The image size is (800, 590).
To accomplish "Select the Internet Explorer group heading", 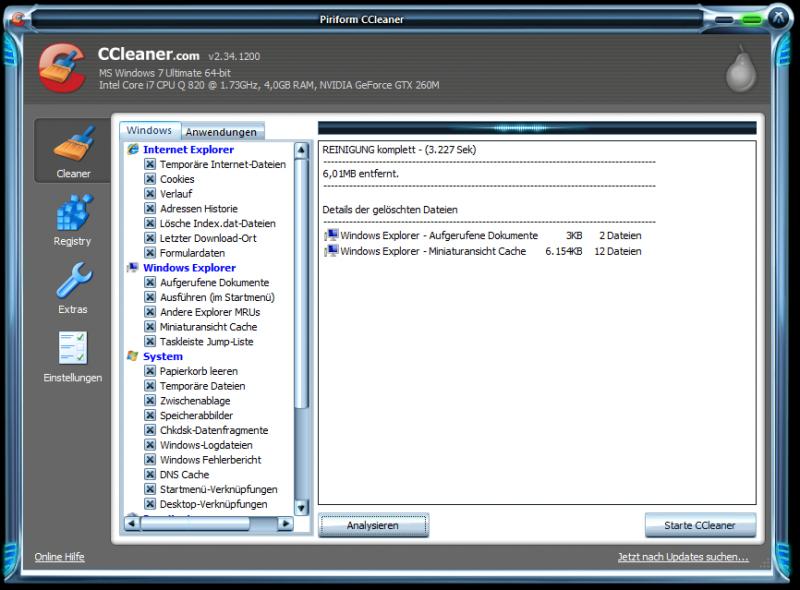I will pyautogui.click(x=188, y=149).
